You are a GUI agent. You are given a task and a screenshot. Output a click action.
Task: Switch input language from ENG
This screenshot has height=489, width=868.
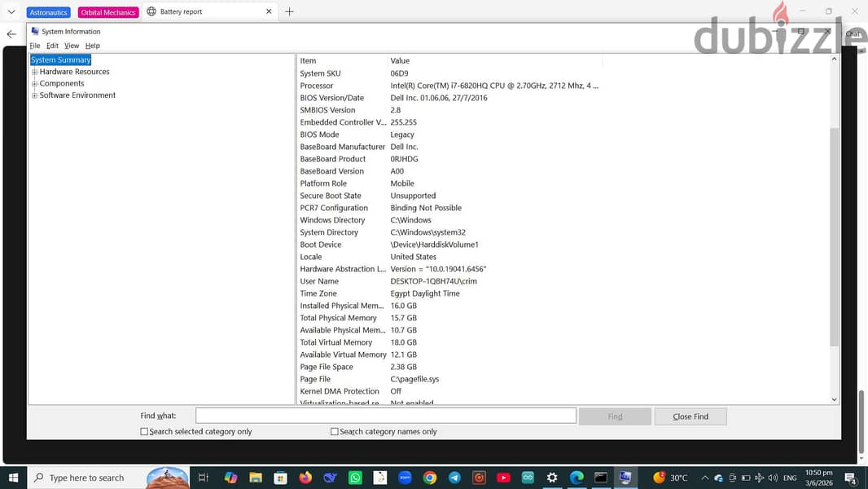click(x=790, y=478)
